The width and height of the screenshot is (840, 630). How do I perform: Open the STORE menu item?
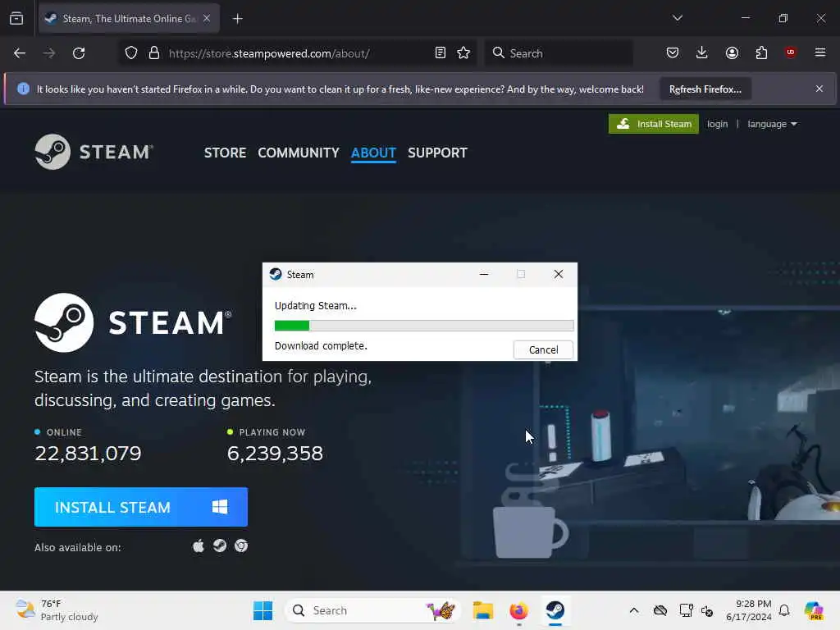(225, 153)
